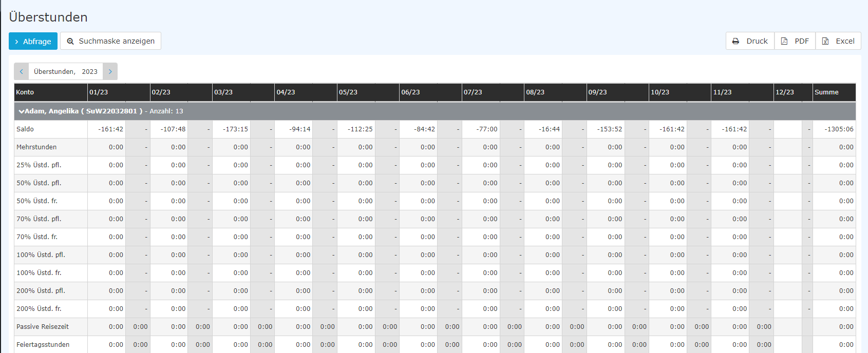Click the Excel file icon

tap(825, 41)
